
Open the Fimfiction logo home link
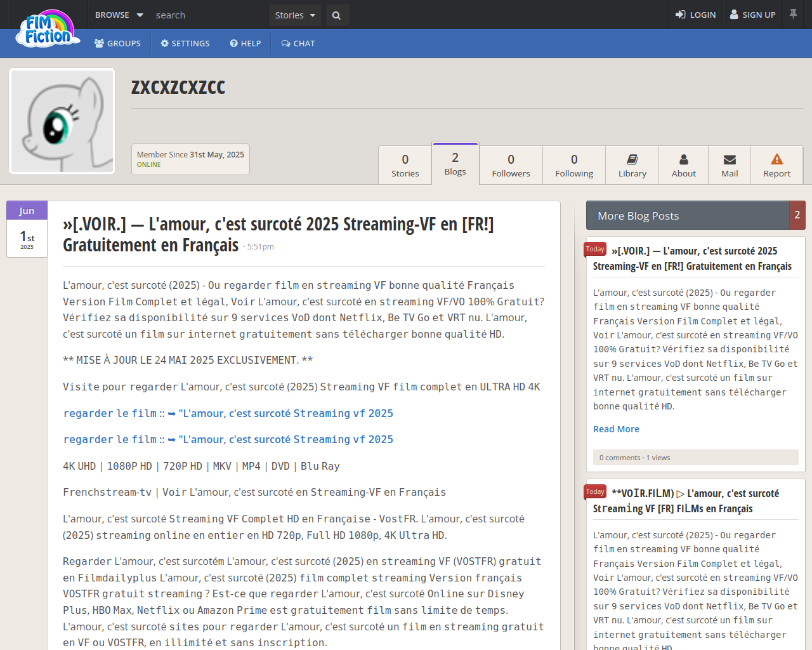tap(48, 29)
